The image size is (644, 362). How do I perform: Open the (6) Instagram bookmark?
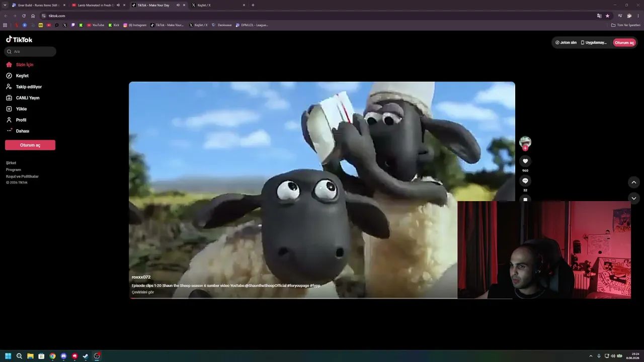[x=135, y=25]
